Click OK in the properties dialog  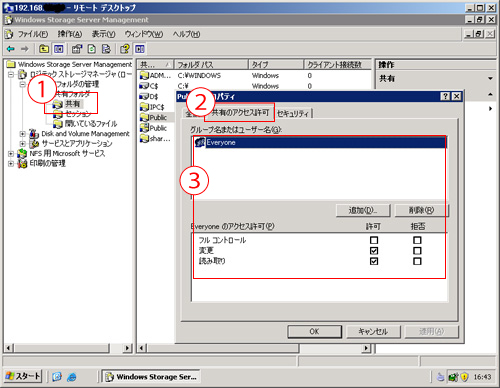[314, 331]
